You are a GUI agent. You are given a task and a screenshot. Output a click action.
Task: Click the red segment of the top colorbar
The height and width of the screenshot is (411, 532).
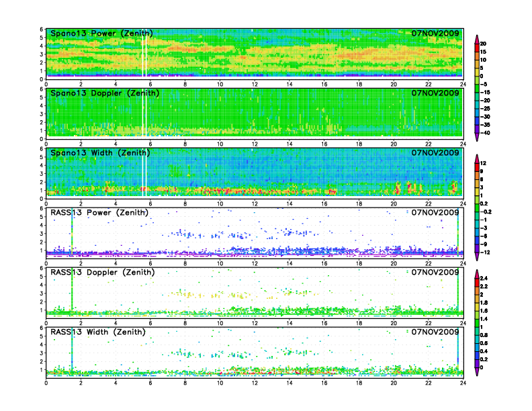click(477, 48)
